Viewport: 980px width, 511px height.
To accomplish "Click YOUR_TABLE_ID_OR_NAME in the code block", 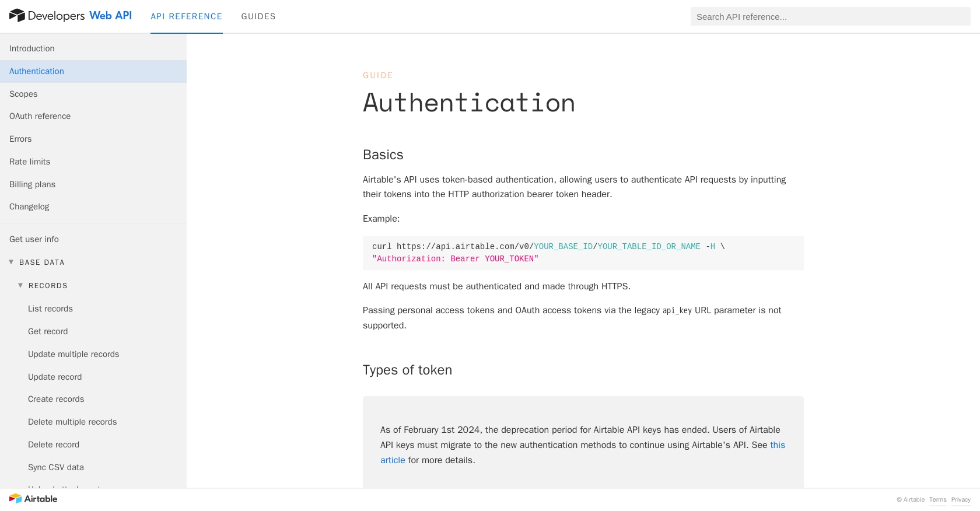I will point(649,247).
